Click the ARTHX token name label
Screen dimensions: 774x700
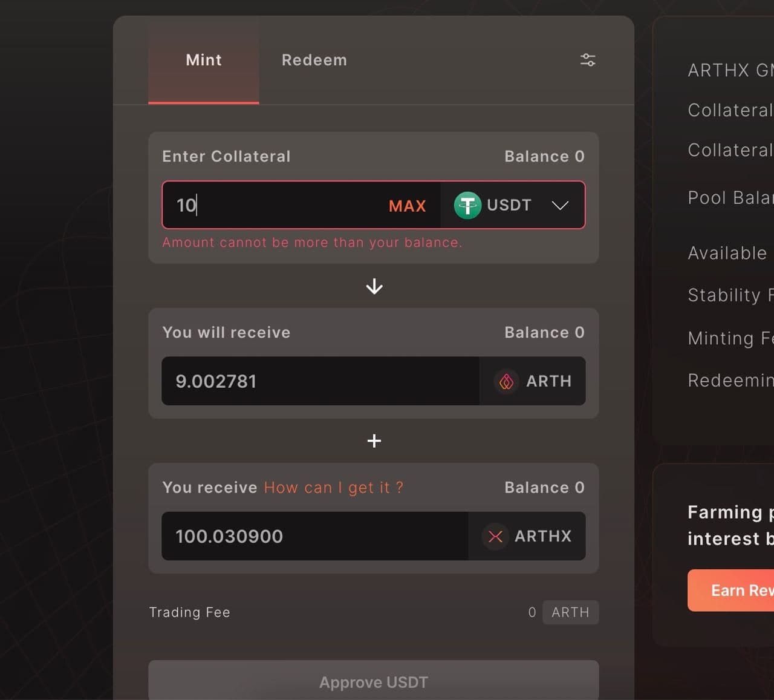point(543,536)
